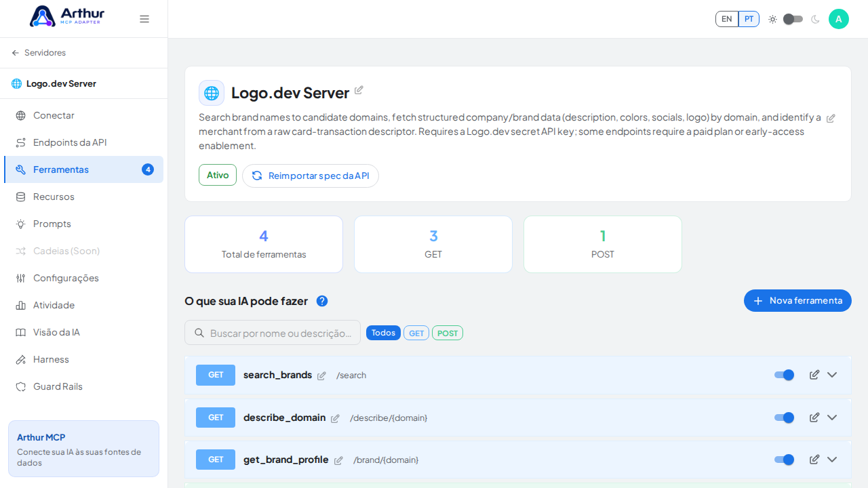Click the Configurações sliders icon in sidebar
This screenshot has height=488, width=868.
(21, 278)
